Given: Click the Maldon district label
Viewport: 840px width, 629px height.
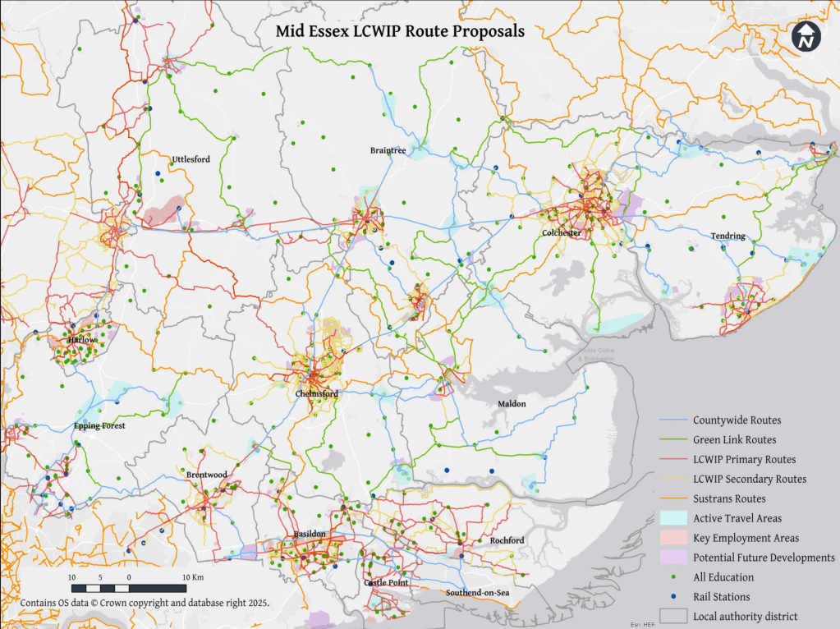Looking at the screenshot, I should pyautogui.click(x=514, y=405).
